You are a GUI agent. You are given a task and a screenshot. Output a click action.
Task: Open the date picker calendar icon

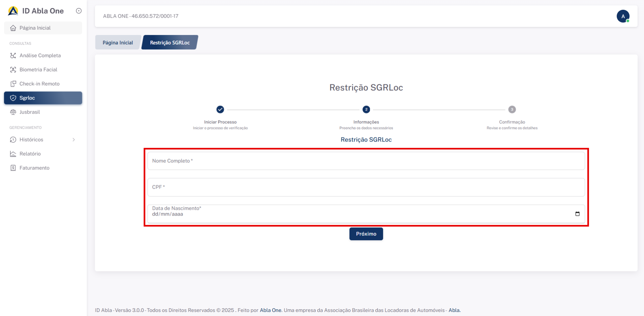(x=577, y=214)
